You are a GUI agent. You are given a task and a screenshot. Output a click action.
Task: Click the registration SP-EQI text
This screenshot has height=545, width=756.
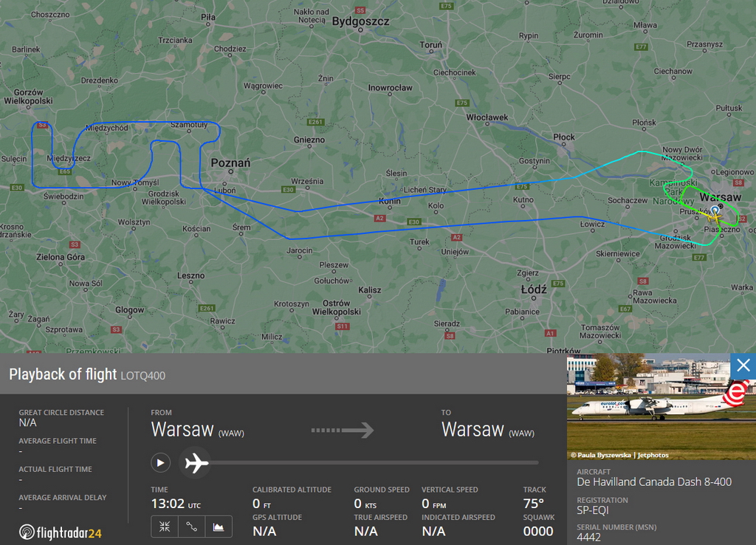click(593, 510)
